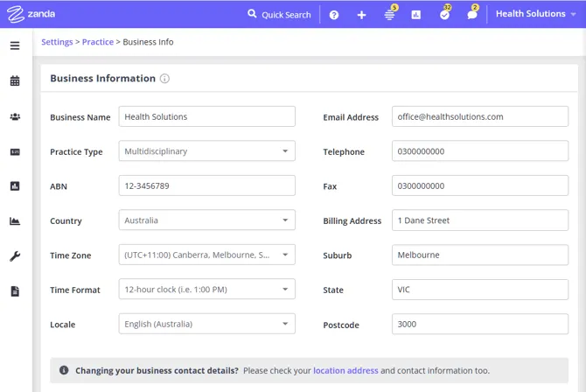Click the plus add-new icon
This screenshot has width=586, height=392.
click(x=361, y=15)
